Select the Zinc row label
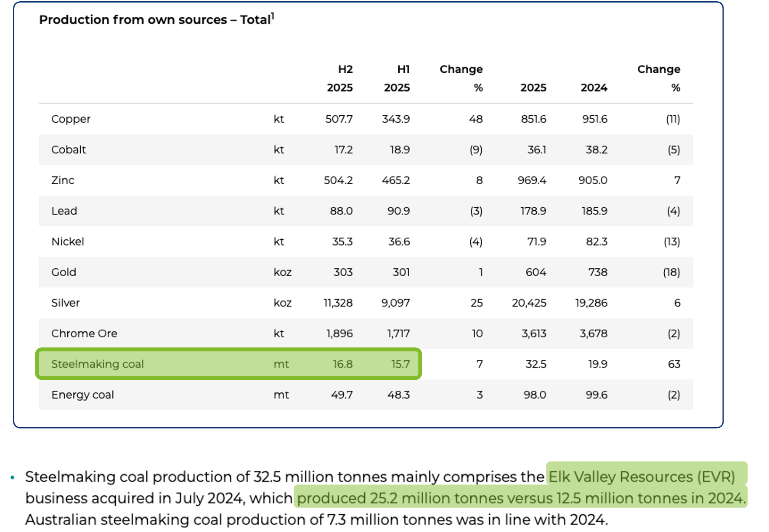 63,180
